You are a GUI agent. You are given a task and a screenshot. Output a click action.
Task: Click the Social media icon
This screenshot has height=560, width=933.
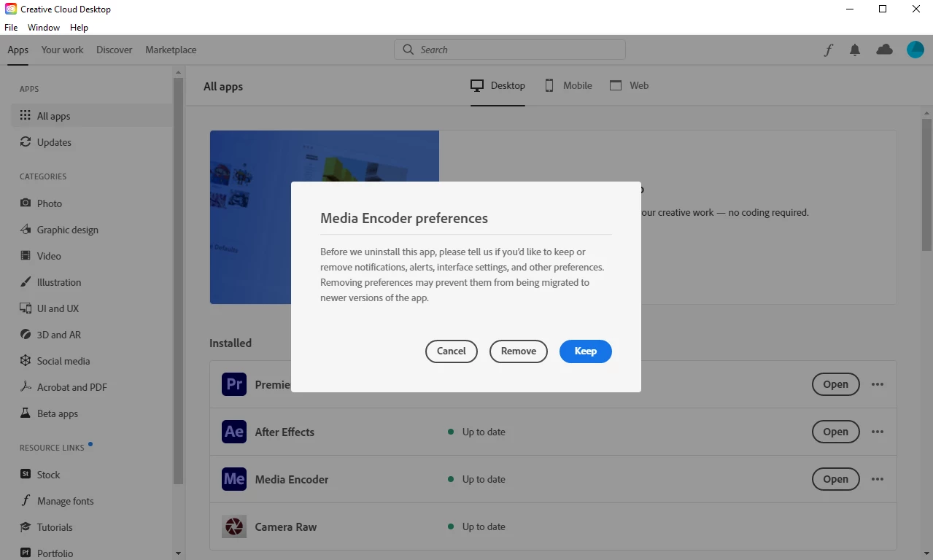[26, 360]
